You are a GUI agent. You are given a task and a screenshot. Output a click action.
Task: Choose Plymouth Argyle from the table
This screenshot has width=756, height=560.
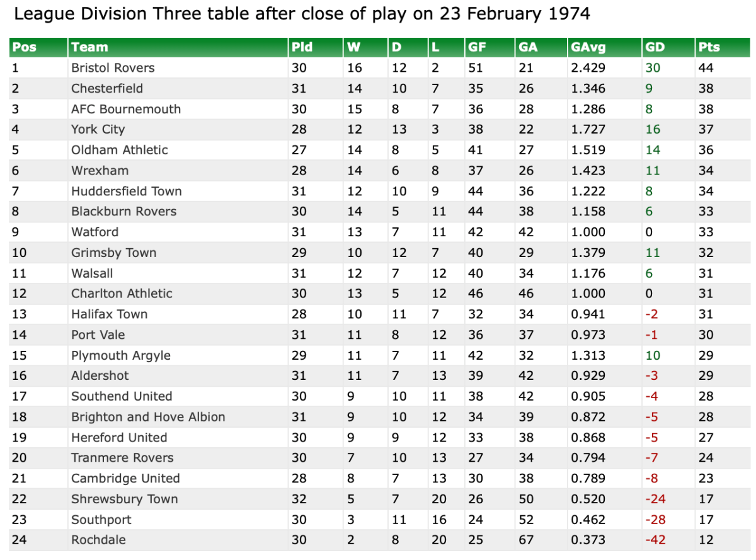(x=121, y=355)
